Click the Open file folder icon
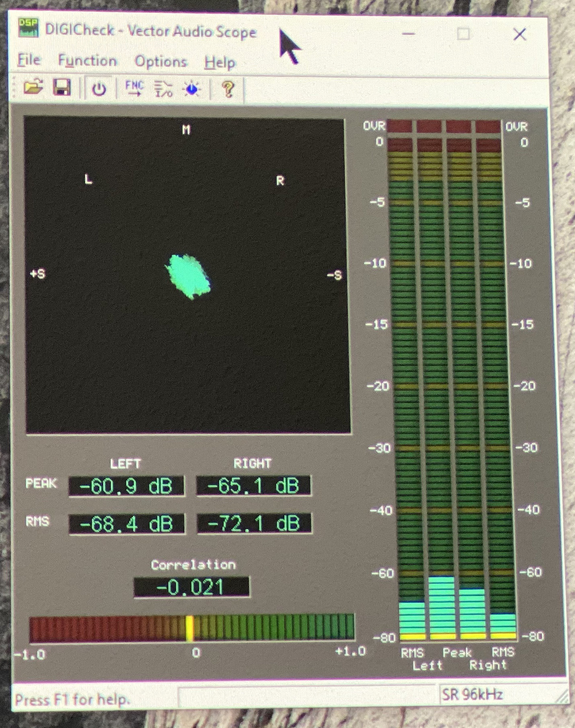575x728 pixels. (x=33, y=87)
